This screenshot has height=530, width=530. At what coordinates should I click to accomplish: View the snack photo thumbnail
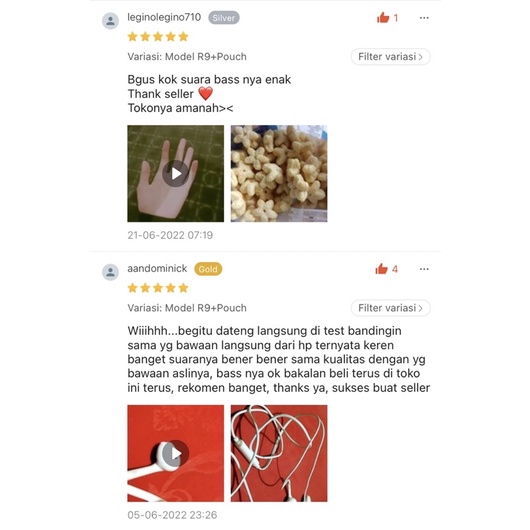(279, 173)
